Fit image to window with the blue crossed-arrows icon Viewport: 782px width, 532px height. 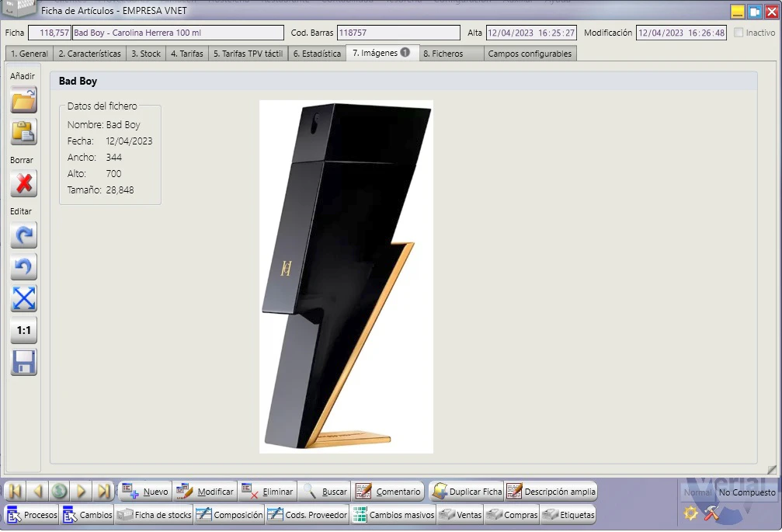[x=23, y=299]
